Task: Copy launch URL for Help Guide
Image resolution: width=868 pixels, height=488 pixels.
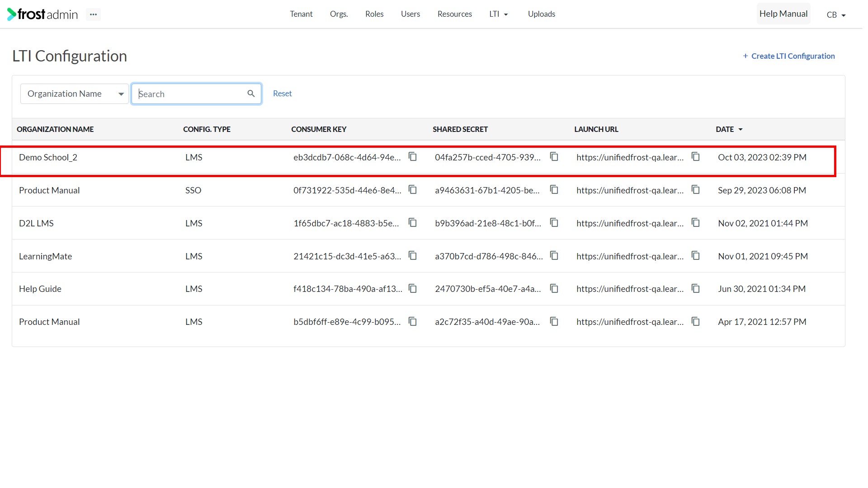Action: (x=695, y=288)
